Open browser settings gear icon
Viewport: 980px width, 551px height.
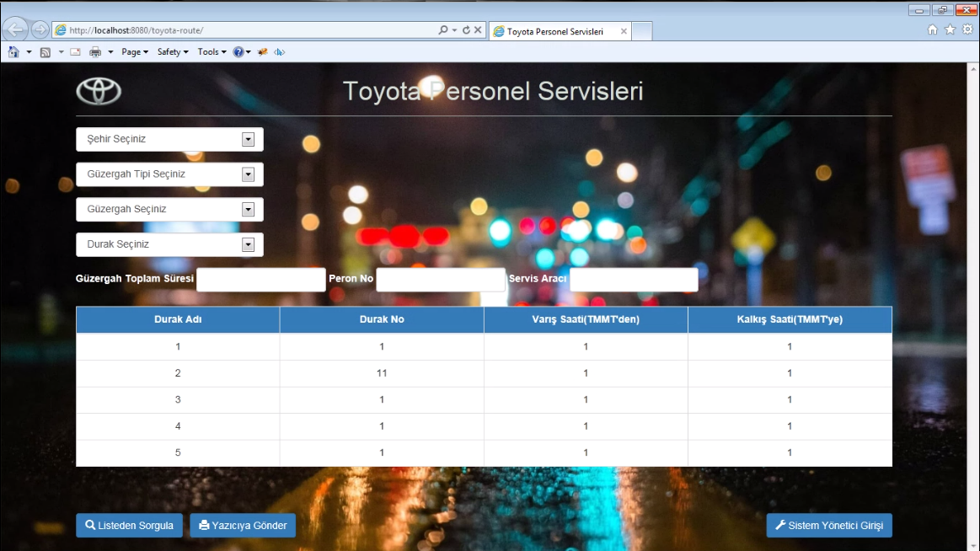pos(967,29)
